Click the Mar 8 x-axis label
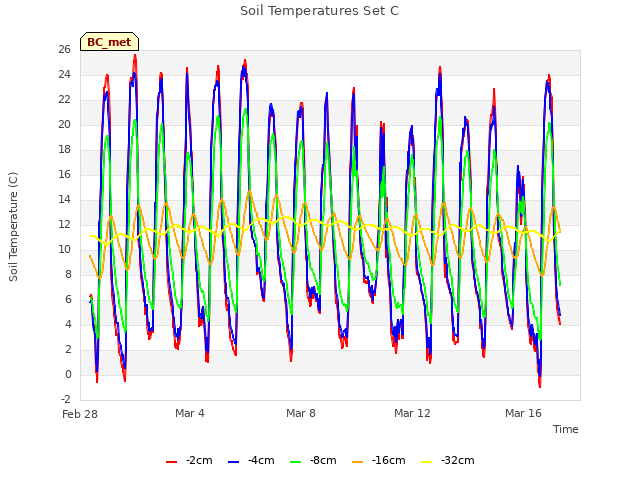The image size is (640, 480). [301, 413]
